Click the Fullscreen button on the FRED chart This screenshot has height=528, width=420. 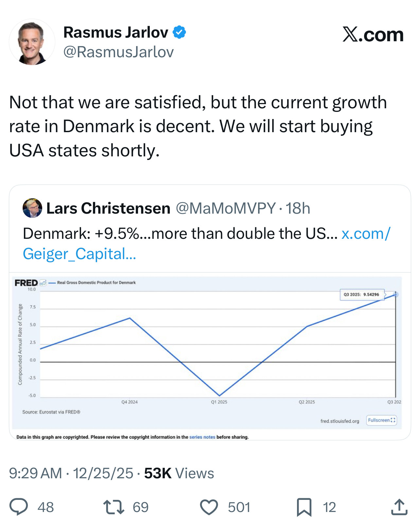(x=381, y=420)
